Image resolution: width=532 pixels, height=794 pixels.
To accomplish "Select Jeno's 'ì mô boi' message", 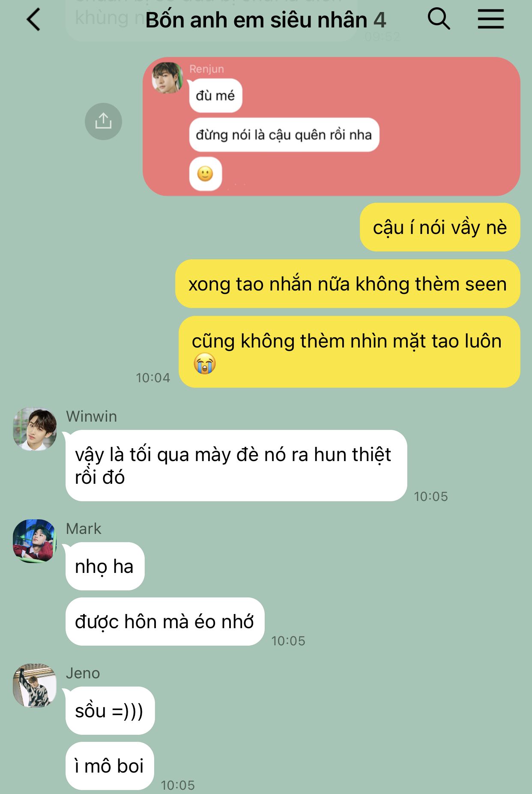I will pos(110,766).
